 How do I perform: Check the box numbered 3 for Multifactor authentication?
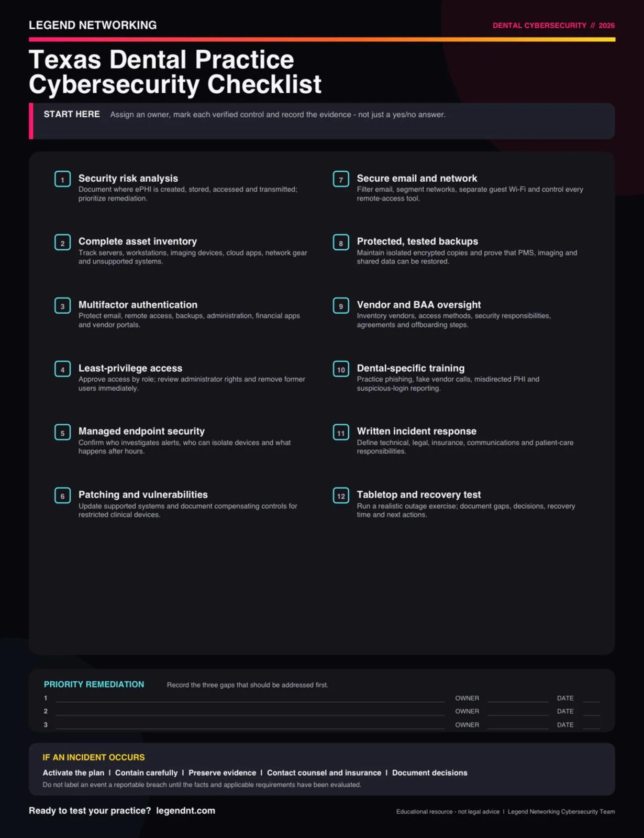pos(62,306)
